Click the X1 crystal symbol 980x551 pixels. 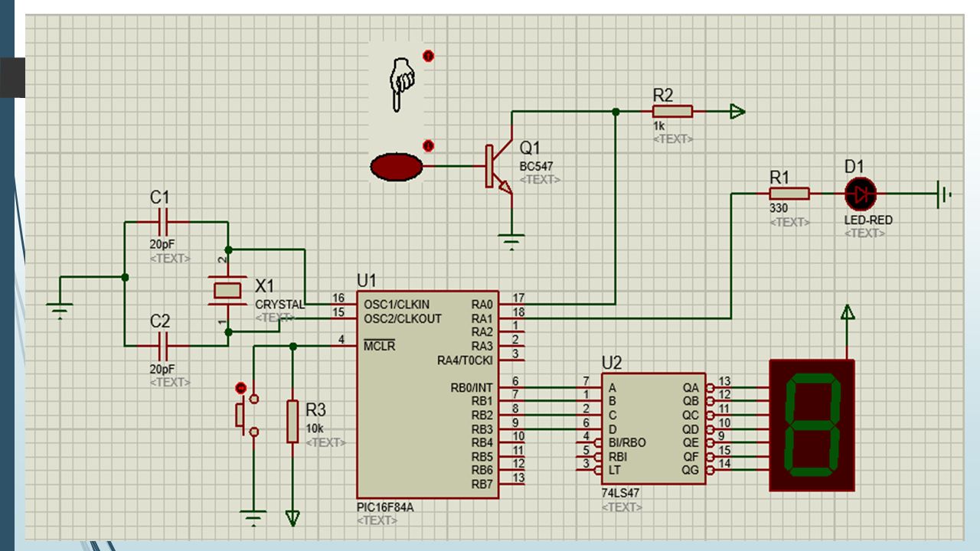[227, 290]
